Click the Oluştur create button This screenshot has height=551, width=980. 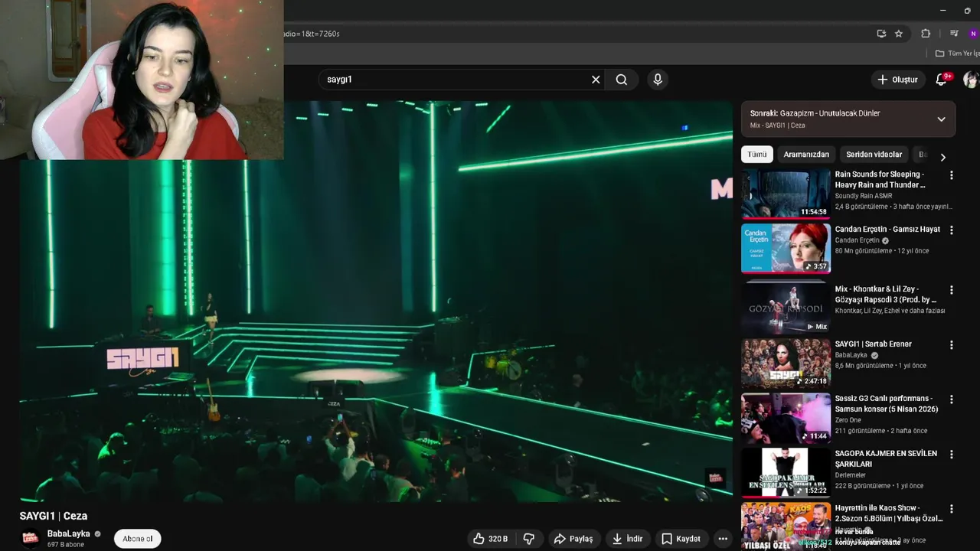point(897,80)
